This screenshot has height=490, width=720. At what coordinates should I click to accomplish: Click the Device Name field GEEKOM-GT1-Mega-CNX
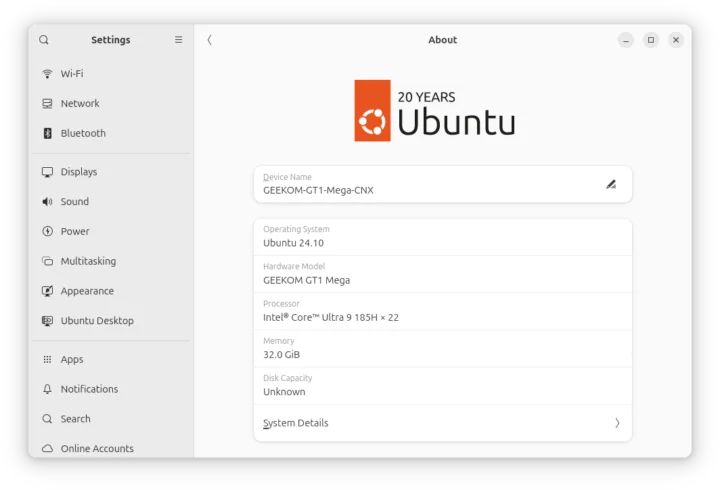(443, 185)
